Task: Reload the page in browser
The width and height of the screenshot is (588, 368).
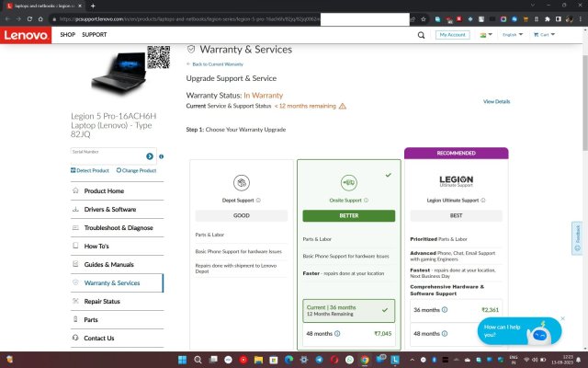Action: pos(29,18)
